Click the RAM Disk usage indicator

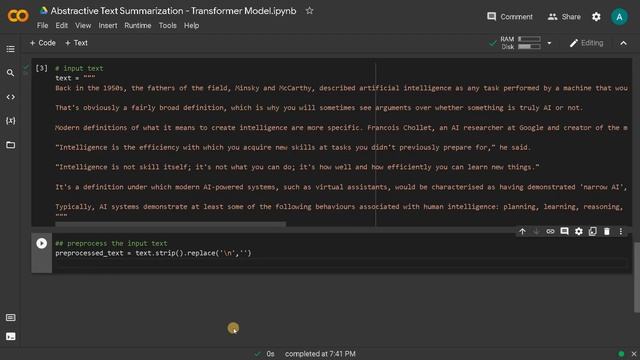pos(520,43)
